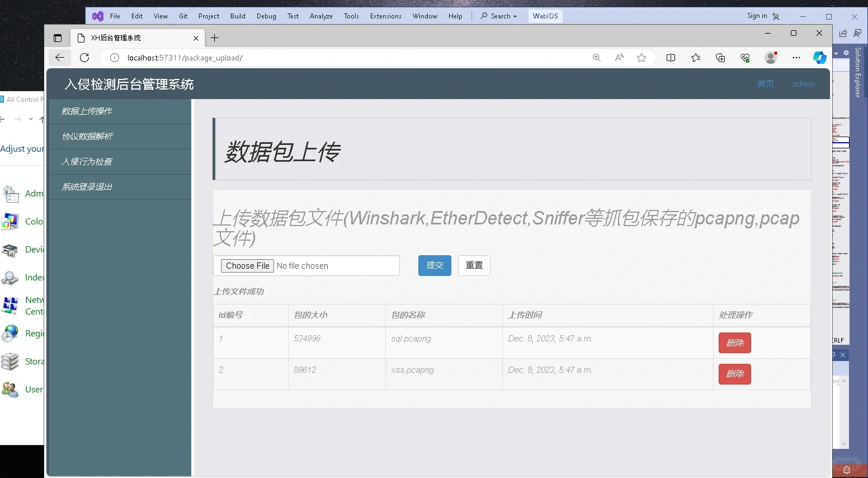Open Browser essentials in Edge

pos(745,58)
